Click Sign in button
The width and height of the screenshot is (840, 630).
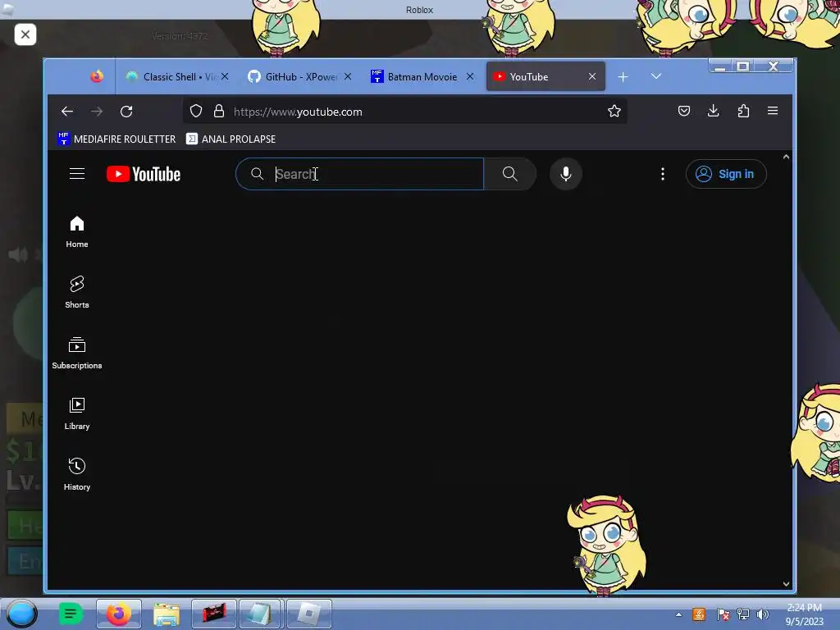pyautogui.click(x=726, y=174)
